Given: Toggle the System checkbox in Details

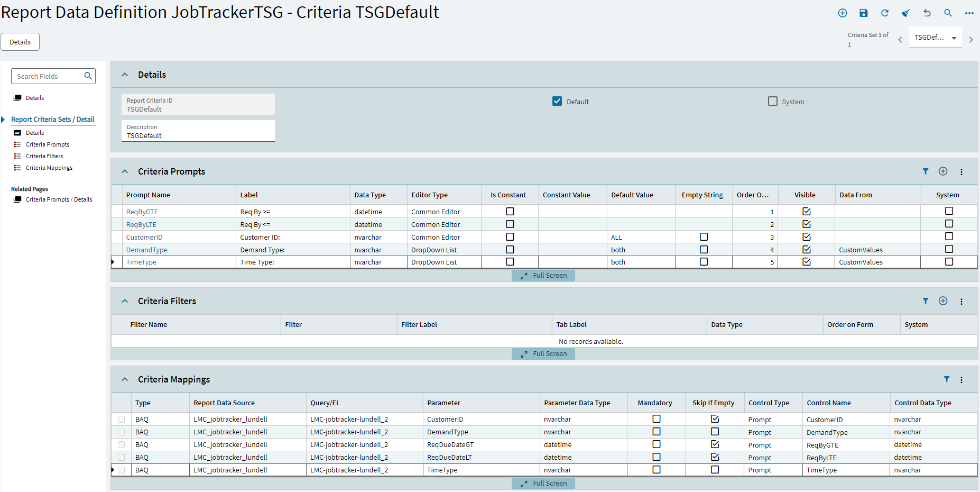Looking at the screenshot, I should click(x=773, y=101).
